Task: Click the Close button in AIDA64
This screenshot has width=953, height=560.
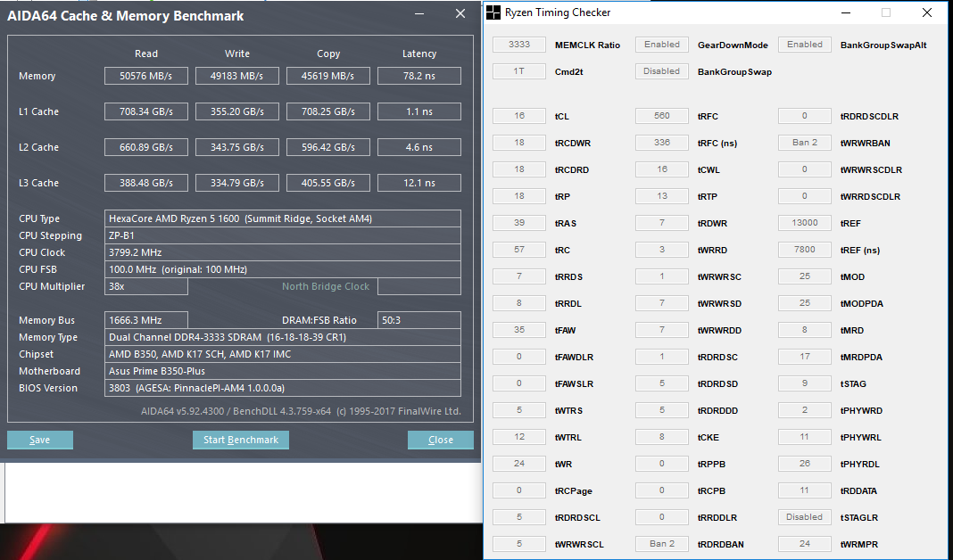Action: point(441,440)
